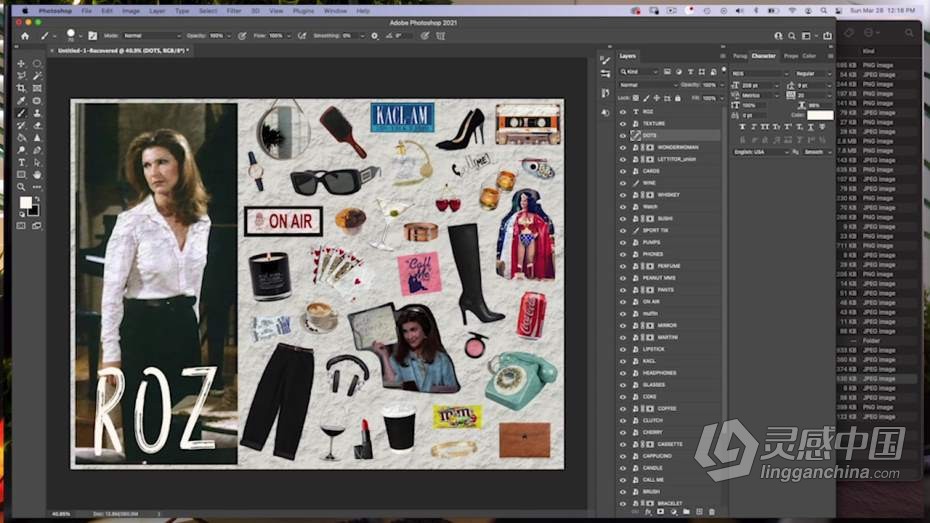This screenshot has height=523, width=930.
Task: Open the layer blend mode dropdown
Action: click(648, 85)
